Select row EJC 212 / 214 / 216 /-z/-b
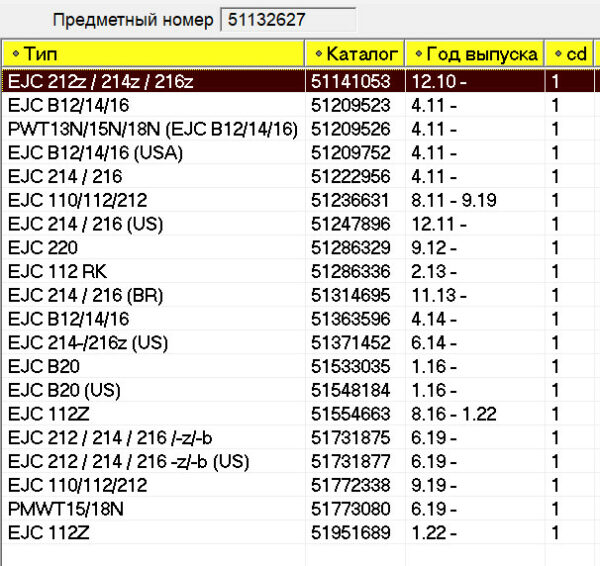The width and height of the screenshot is (600, 566). 300,437
